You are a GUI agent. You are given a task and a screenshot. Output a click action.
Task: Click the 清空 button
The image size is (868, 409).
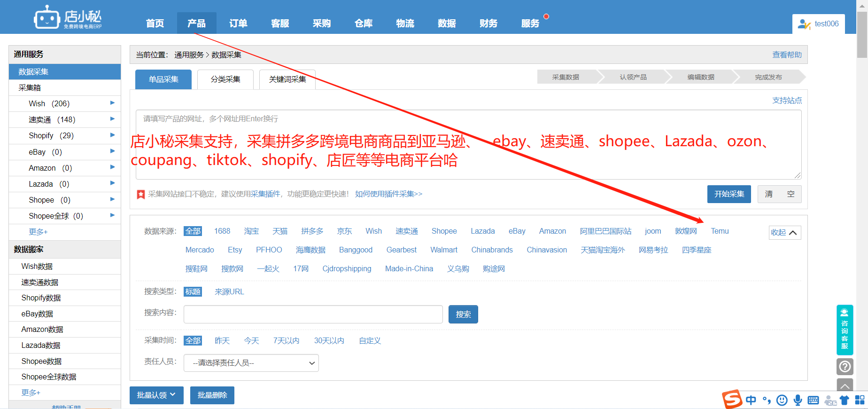(x=780, y=194)
